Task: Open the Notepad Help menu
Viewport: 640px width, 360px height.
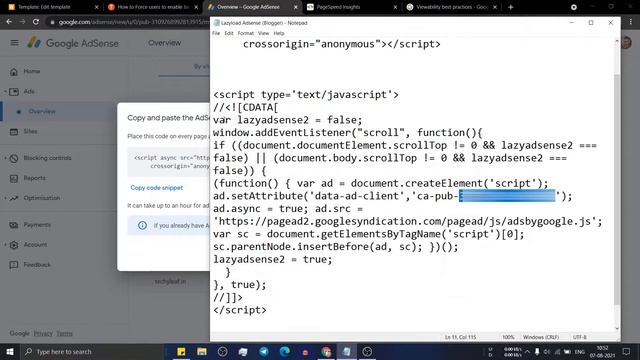Action: (x=279, y=33)
